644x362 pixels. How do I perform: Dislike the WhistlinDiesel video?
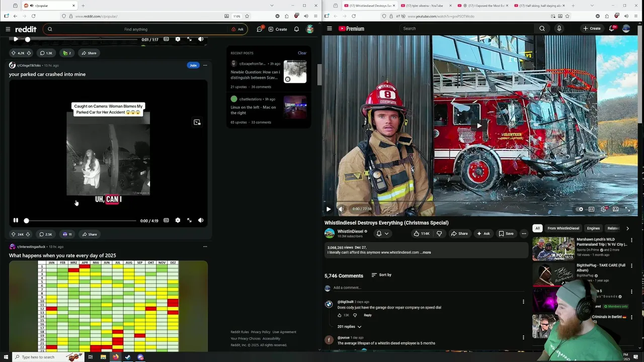(439, 233)
